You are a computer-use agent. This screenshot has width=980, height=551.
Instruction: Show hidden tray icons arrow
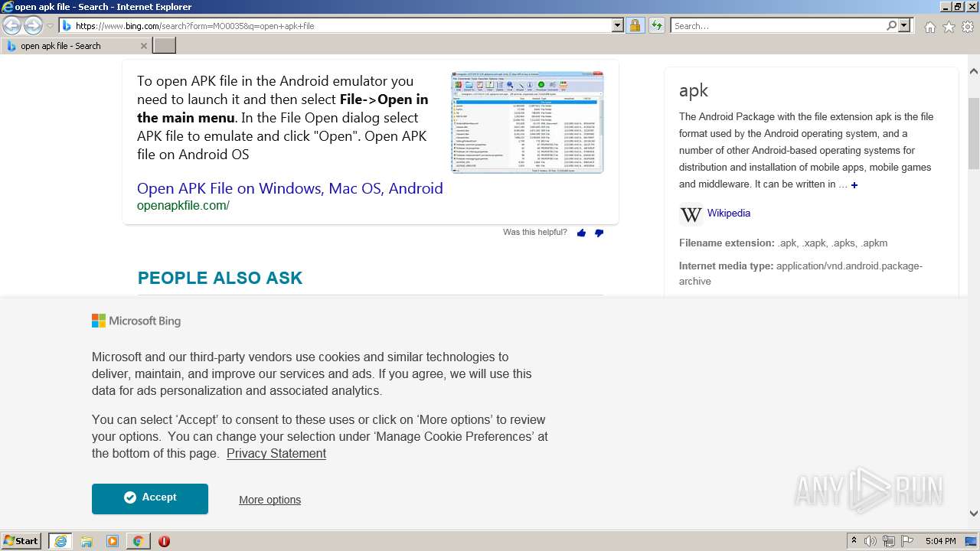point(854,540)
